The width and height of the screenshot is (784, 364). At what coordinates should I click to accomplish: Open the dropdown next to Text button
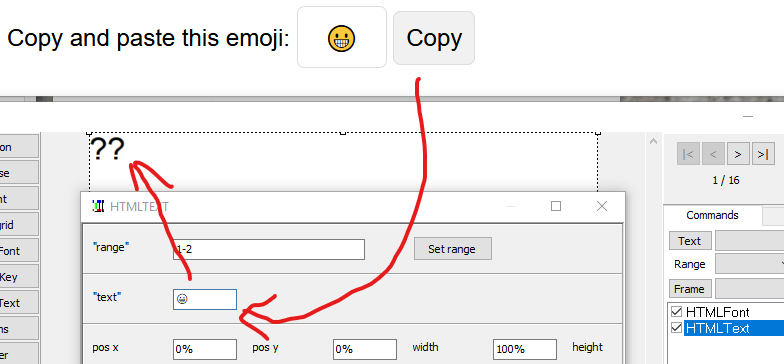click(750, 241)
